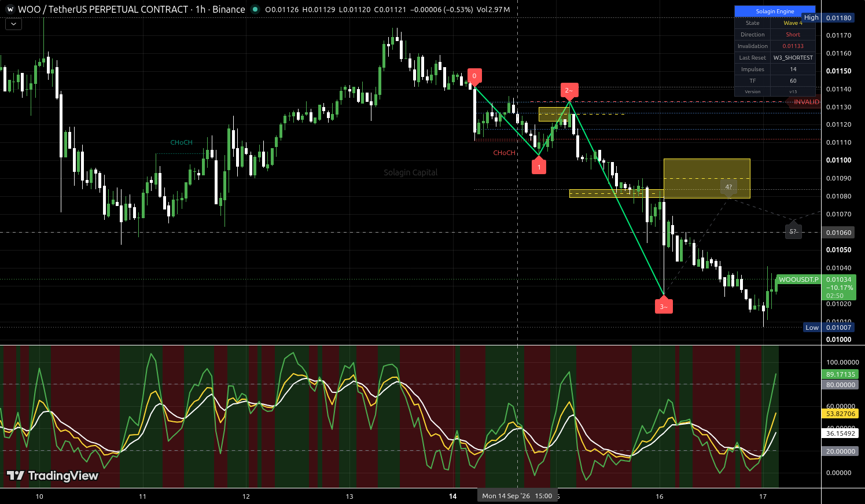The width and height of the screenshot is (865, 504).
Task: Click the W3_SHORTEST last reset value
Action: 793,58
